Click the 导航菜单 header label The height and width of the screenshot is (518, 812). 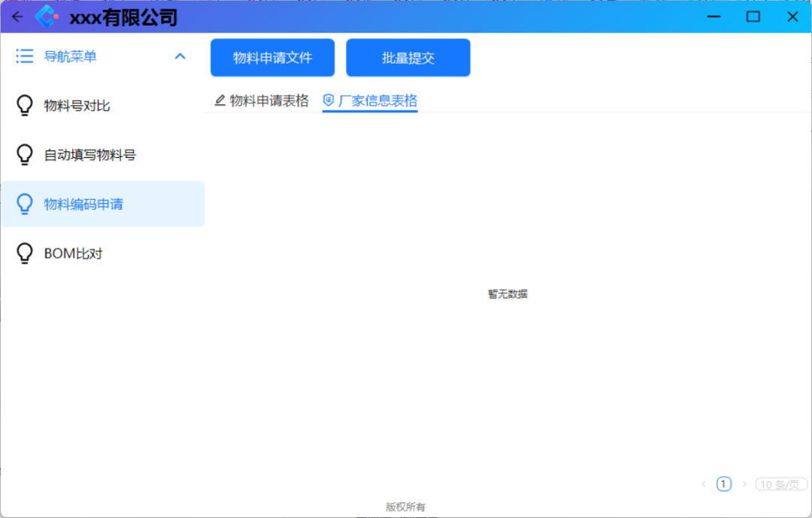70,56
